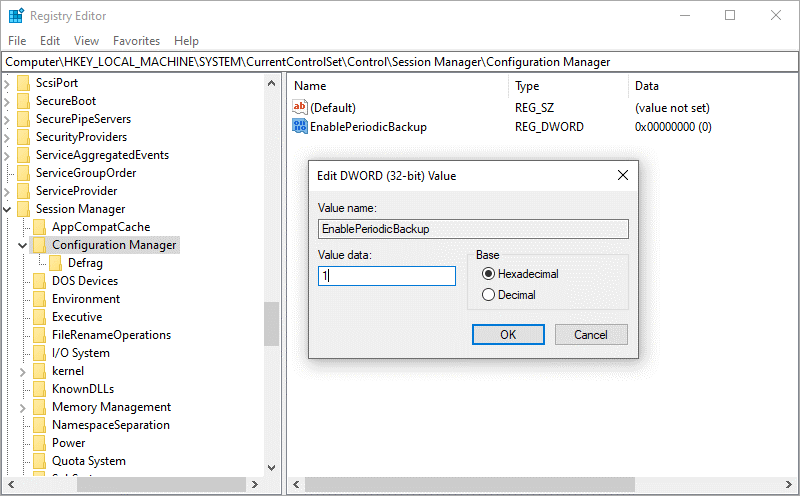
Task: Expand the SecurePipeServers tree node
Action: click(7, 119)
